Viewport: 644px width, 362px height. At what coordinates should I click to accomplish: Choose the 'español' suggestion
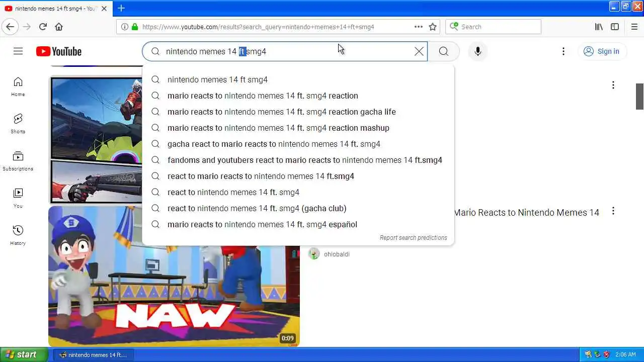tap(298, 224)
